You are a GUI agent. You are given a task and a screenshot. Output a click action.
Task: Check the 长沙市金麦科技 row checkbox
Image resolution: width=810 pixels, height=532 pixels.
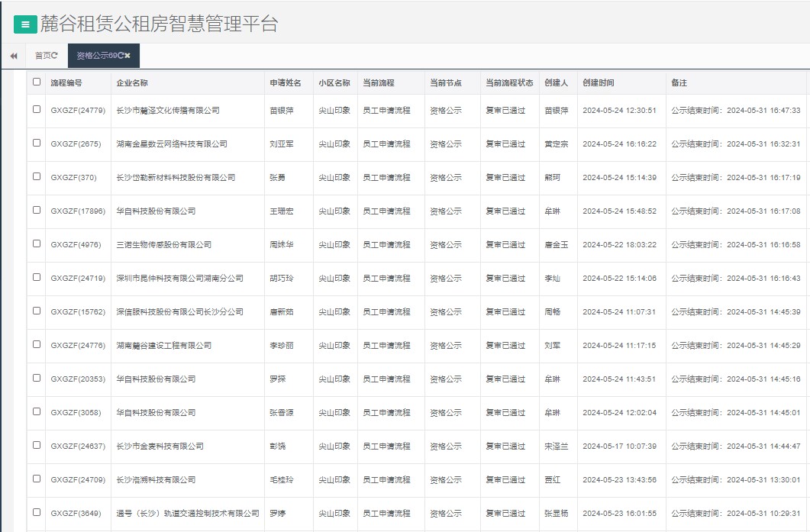[x=35, y=447]
